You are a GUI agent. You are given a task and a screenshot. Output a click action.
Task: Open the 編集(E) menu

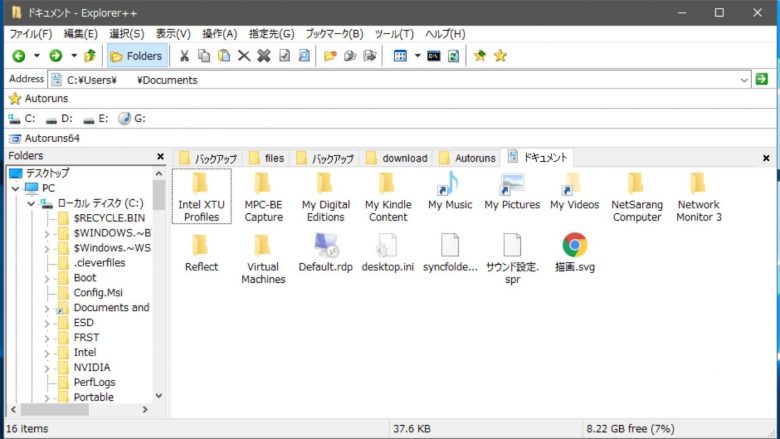click(x=81, y=34)
